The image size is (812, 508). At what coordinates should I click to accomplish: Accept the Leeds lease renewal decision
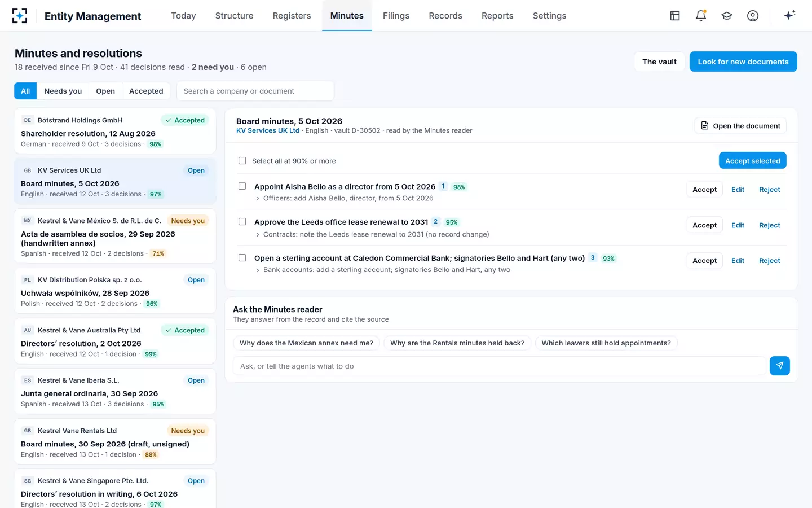tap(704, 225)
